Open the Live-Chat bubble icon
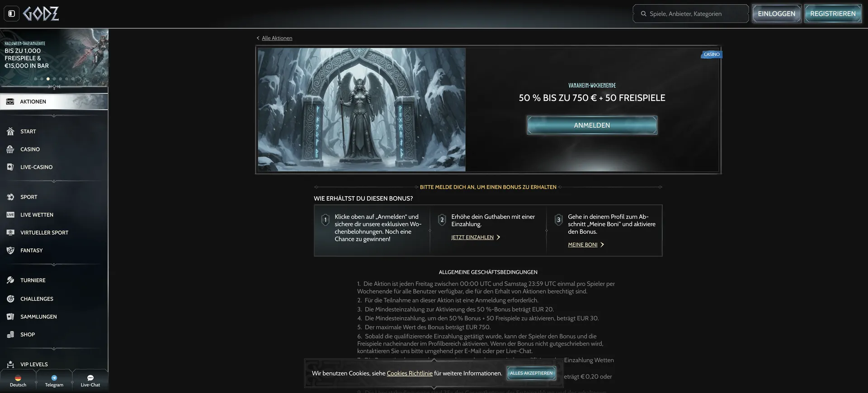868x393 pixels. click(90, 378)
